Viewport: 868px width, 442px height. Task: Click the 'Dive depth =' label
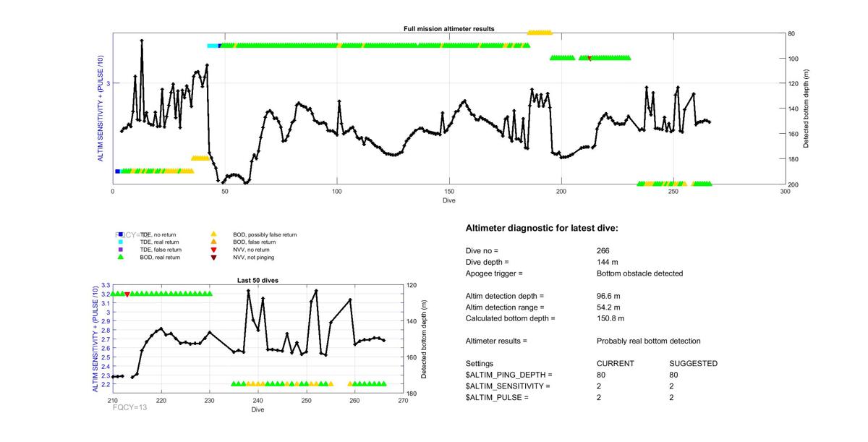pos(487,262)
